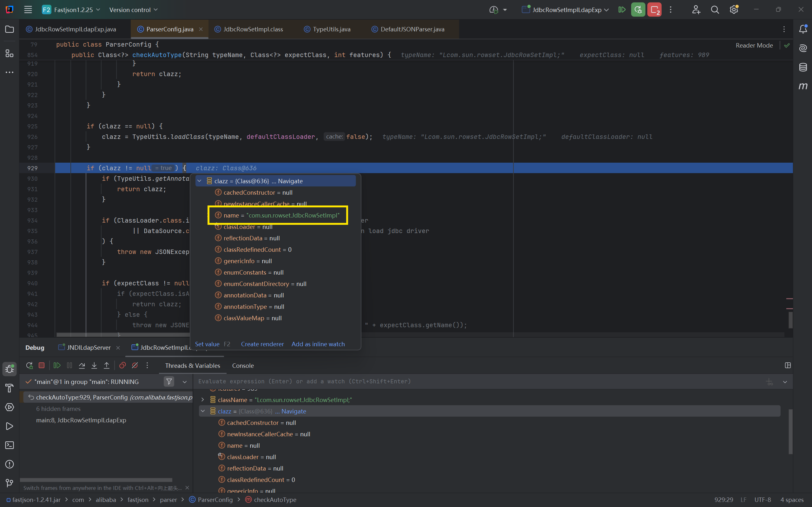The image size is (812, 507).
Task: Toggle Mute Breakpoints
Action: pyautogui.click(x=135, y=366)
